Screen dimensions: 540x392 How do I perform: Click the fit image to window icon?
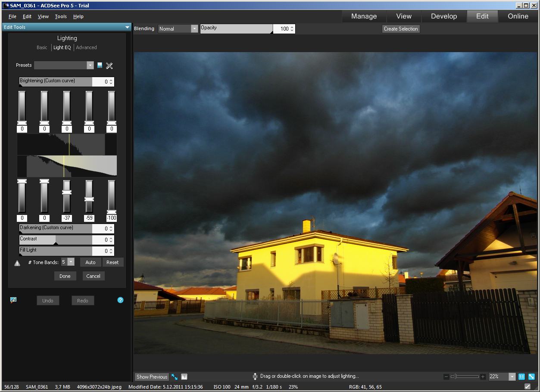point(531,376)
